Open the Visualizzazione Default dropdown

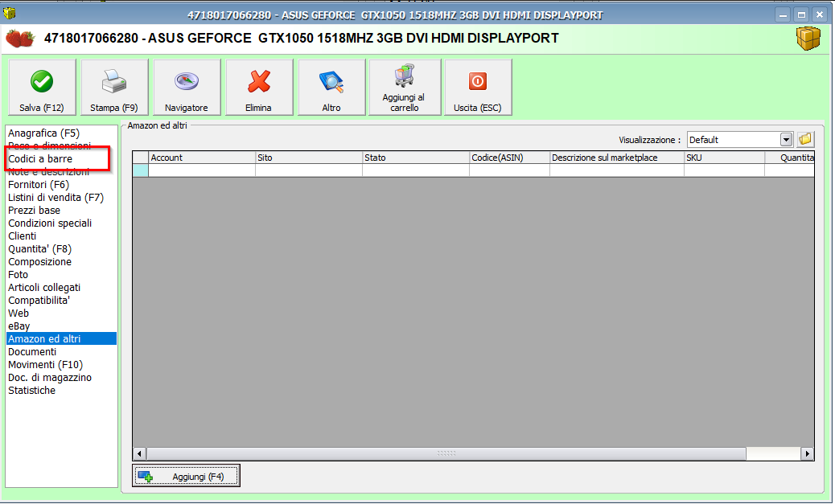786,140
